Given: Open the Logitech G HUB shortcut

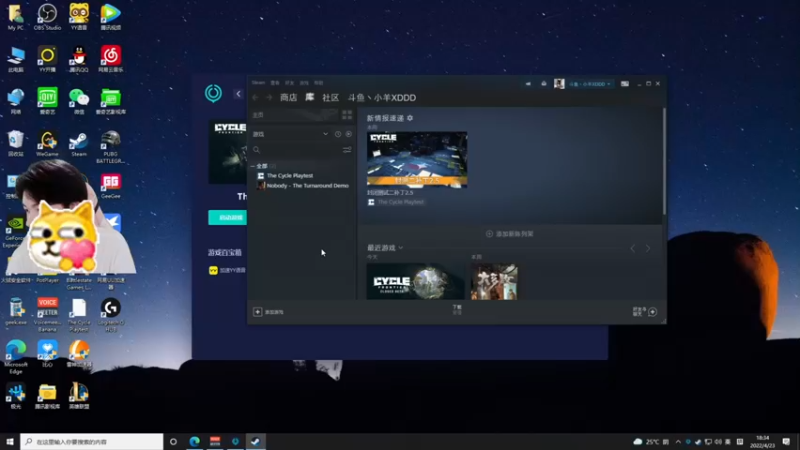Looking at the screenshot, I should tap(111, 315).
